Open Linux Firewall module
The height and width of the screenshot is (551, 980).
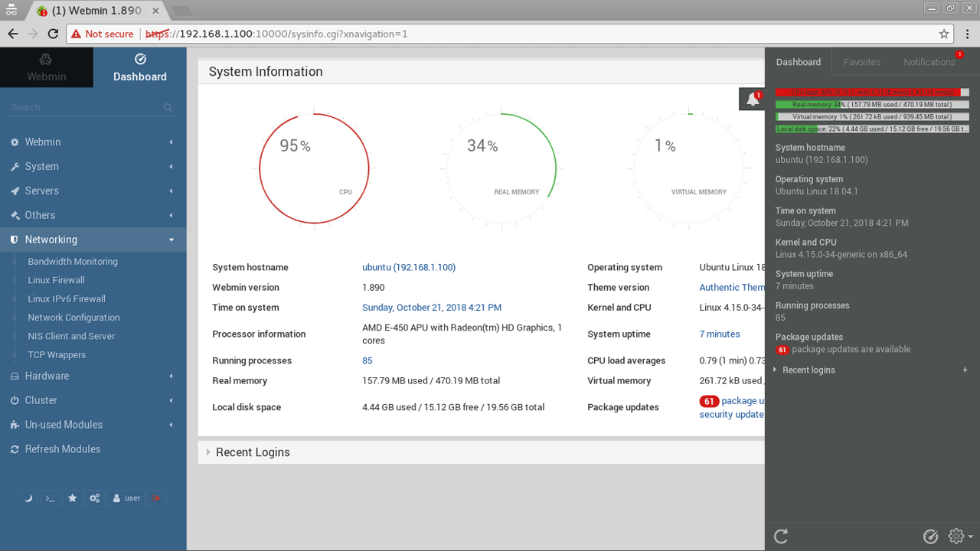pyautogui.click(x=56, y=280)
